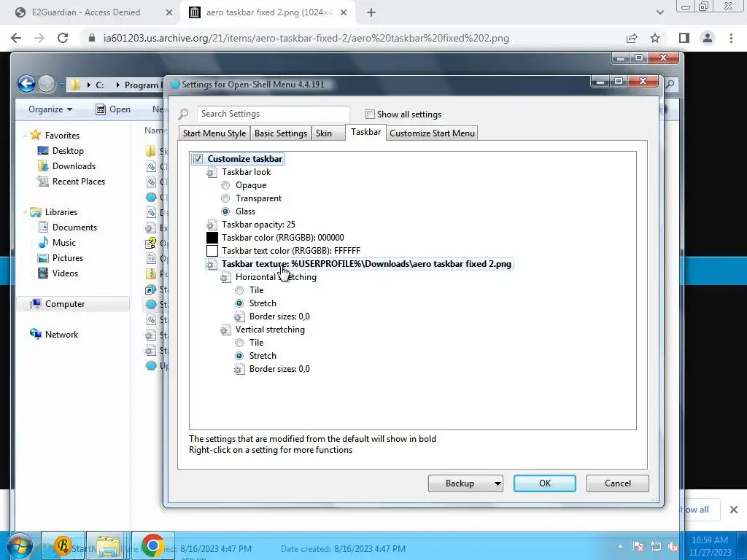747x560 pixels.
Task: Select Tile under Vertical stretching
Action: [x=239, y=343]
